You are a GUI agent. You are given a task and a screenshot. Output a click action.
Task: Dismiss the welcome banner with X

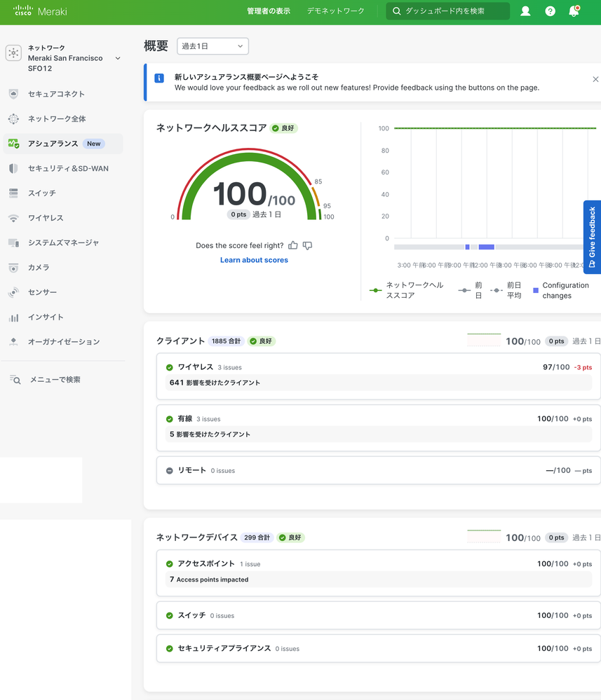click(595, 79)
